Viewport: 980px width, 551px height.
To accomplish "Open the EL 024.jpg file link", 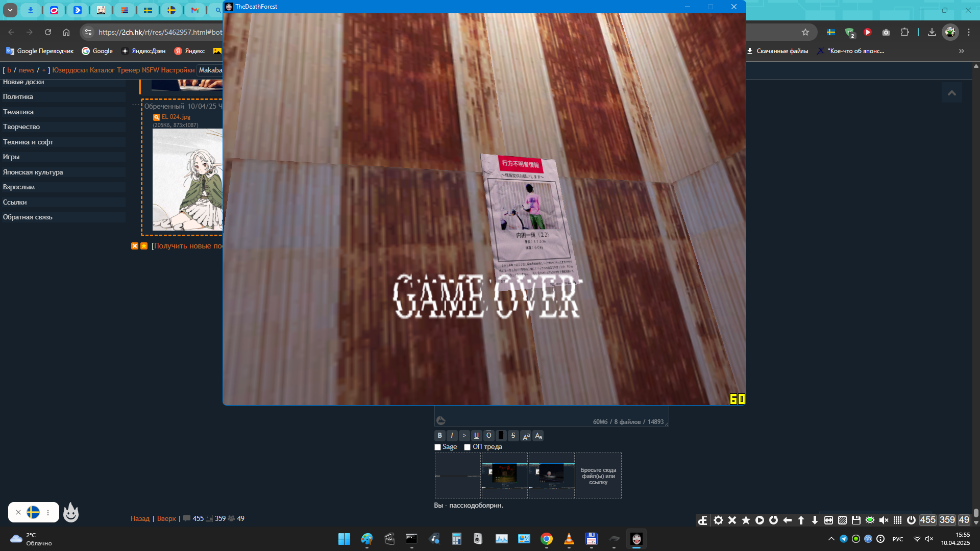I will point(176,117).
